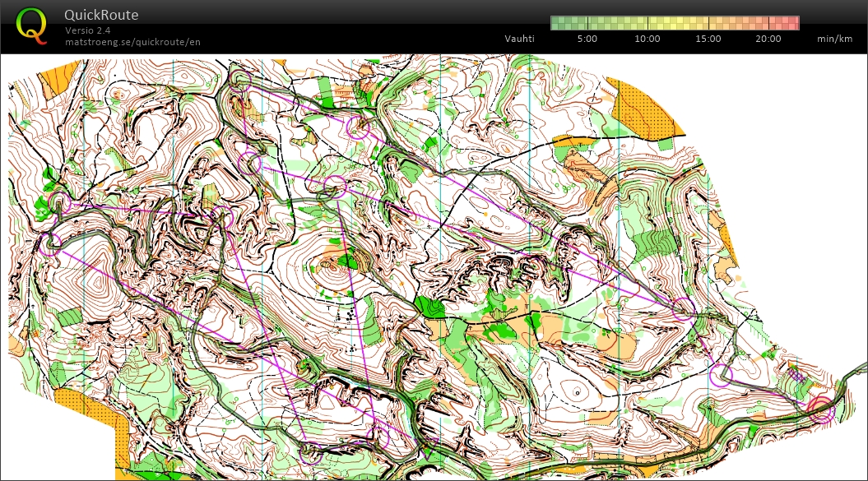Click the Vauhti legend label

pyautogui.click(x=519, y=39)
